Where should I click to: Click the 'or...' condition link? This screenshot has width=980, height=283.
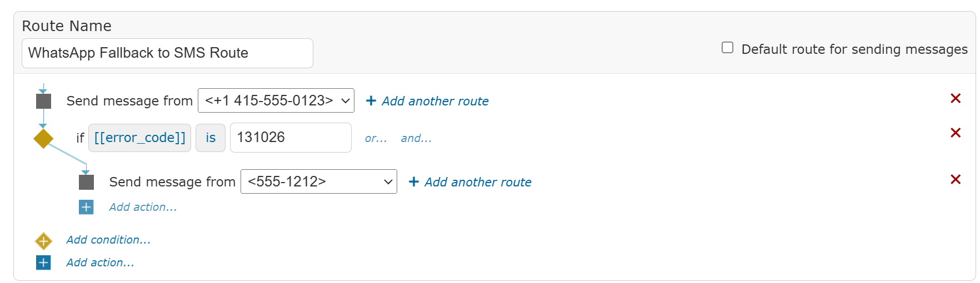pyautogui.click(x=376, y=138)
